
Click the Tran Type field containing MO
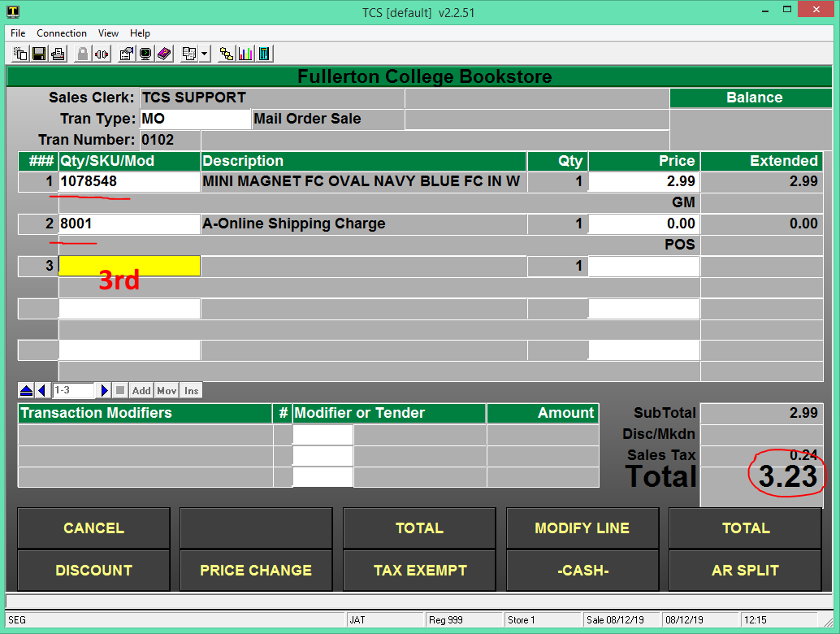[x=196, y=119]
